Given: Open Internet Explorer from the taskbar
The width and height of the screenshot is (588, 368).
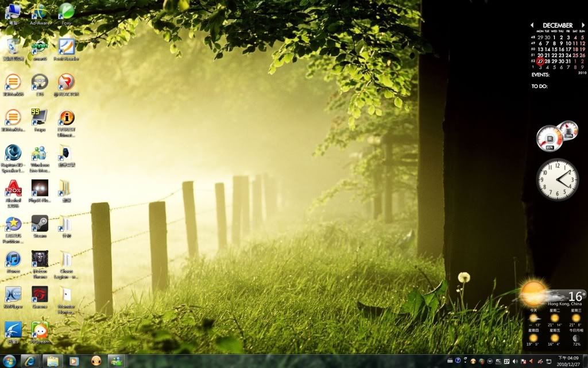Looking at the screenshot, I should pos(30,361).
